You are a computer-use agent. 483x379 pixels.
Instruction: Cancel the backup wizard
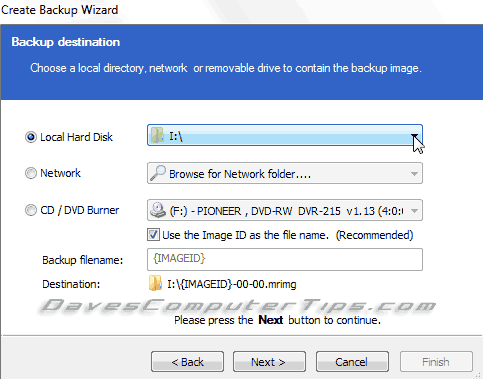[x=352, y=362]
